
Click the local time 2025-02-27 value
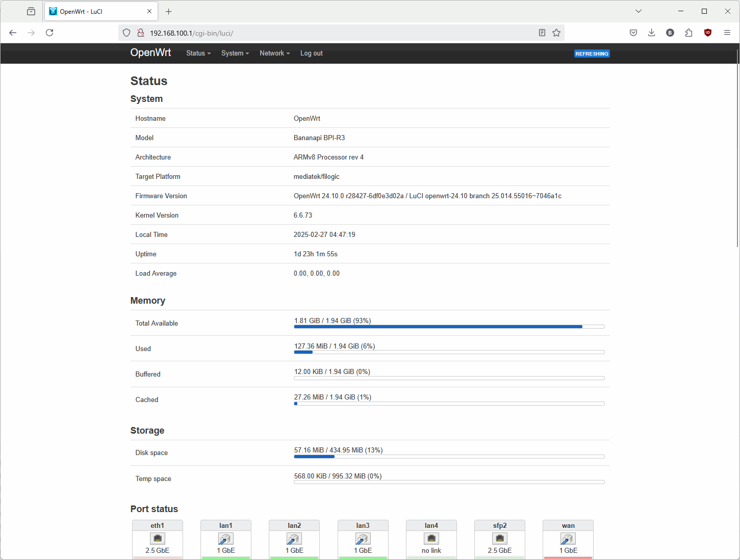[x=324, y=234]
